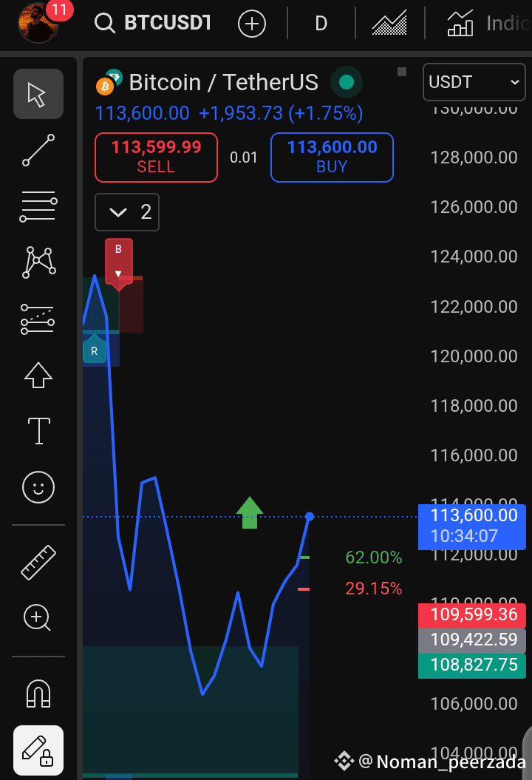Select the ruler measure tool

pyautogui.click(x=38, y=563)
